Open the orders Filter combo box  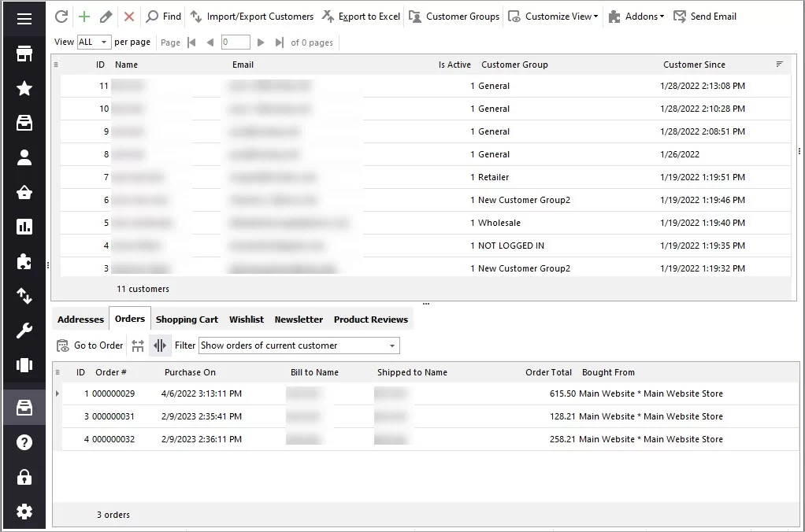[299, 345]
